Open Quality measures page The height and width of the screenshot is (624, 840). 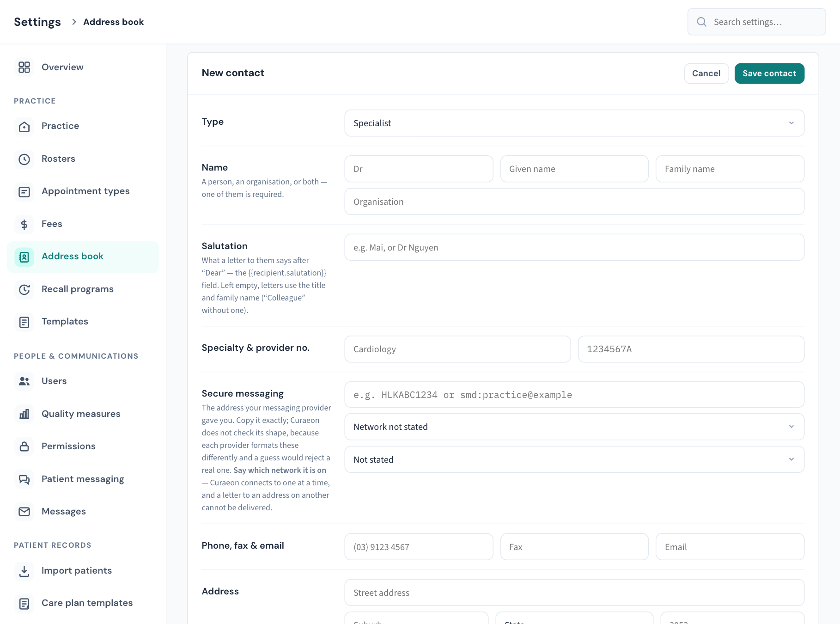(83, 414)
